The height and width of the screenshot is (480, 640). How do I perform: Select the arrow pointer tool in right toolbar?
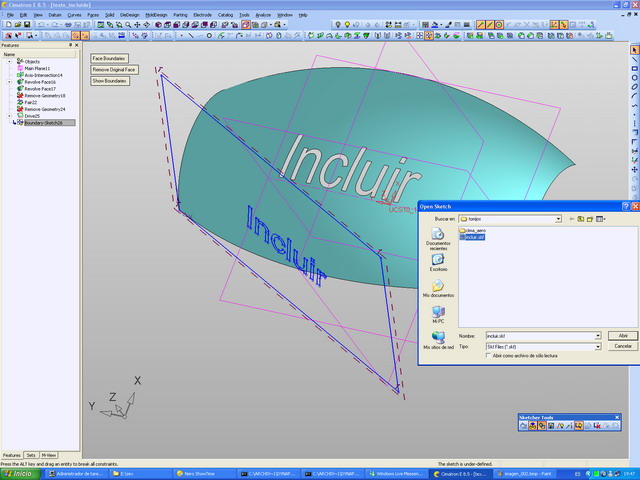point(634,50)
